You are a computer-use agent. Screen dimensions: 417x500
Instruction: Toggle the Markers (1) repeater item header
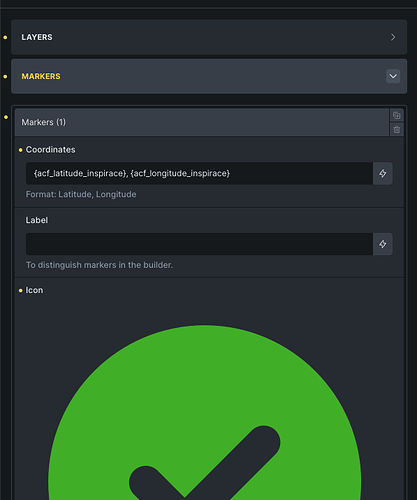pyautogui.click(x=202, y=122)
